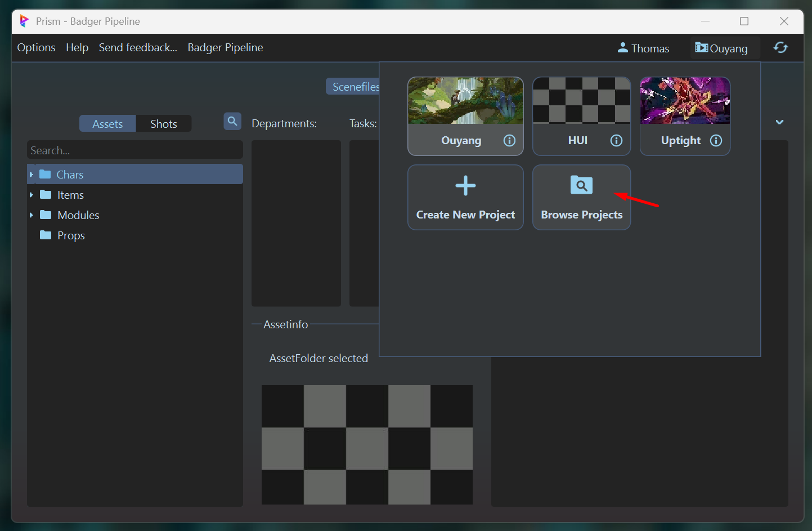Viewport: 812px width, 531px height.
Task: Expand the Modules folder arrow
Action: pyautogui.click(x=32, y=215)
